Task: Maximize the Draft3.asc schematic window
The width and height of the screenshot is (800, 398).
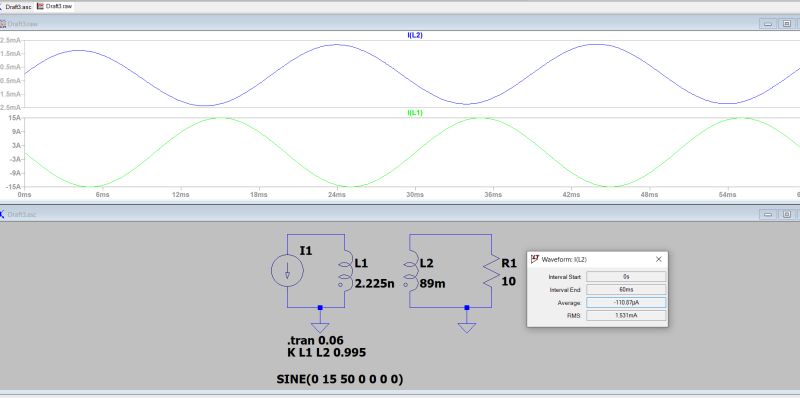Action: [x=787, y=214]
